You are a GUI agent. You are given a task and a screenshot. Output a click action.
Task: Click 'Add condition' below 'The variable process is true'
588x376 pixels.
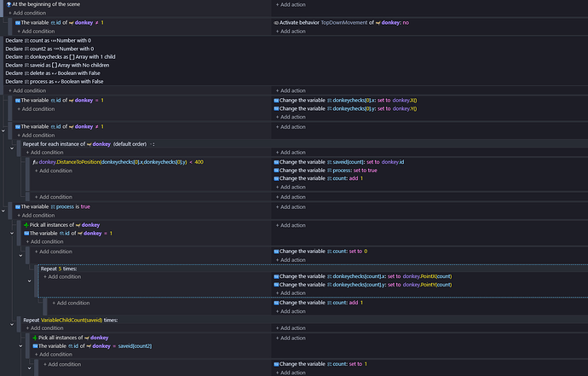coord(36,216)
